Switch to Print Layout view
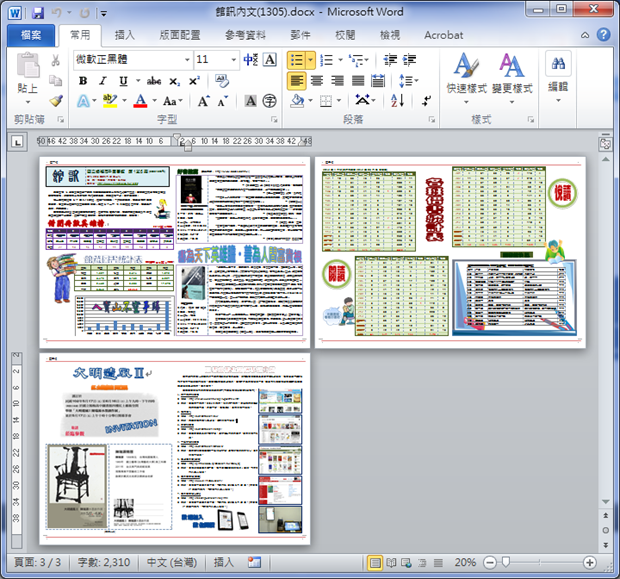Image resolution: width=620 pixels, height=579 pixels. 374,562
